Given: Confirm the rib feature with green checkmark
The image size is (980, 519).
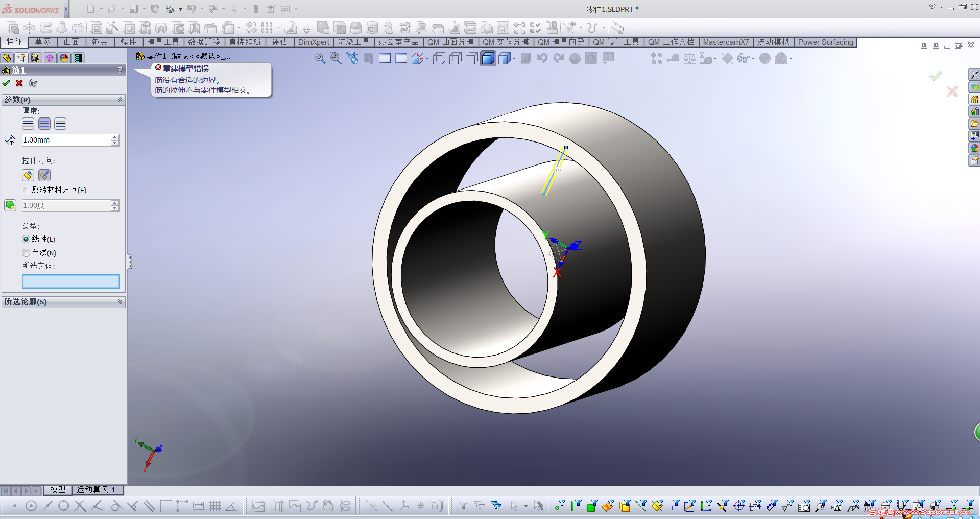Looking at the screenshot, I should pos(6,83).
